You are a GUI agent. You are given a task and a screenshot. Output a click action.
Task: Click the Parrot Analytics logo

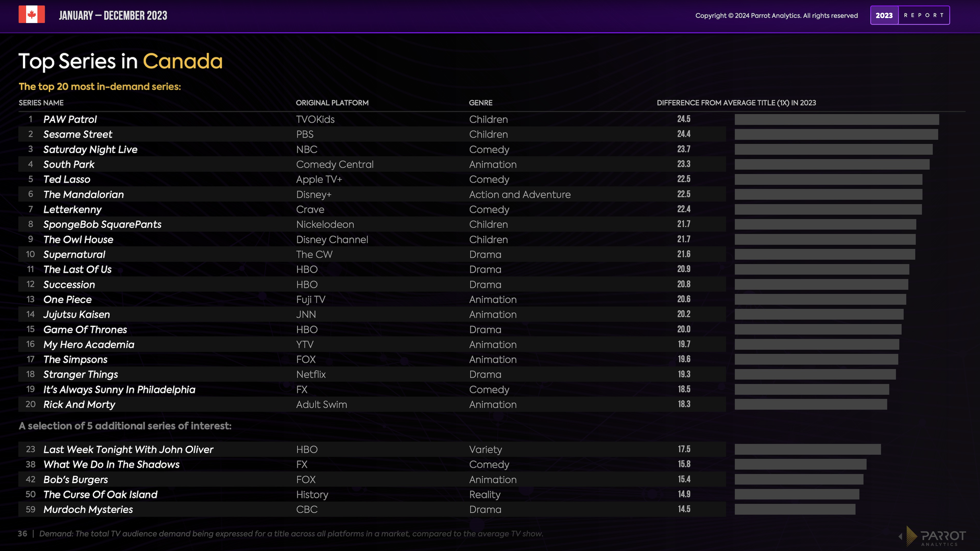tap(932, 536)
